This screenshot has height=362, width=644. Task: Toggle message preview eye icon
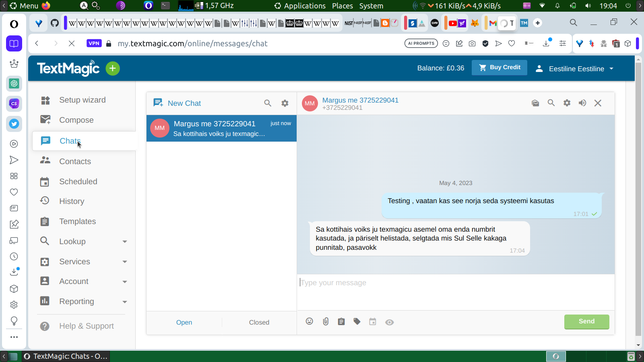[x=389, y=322]
